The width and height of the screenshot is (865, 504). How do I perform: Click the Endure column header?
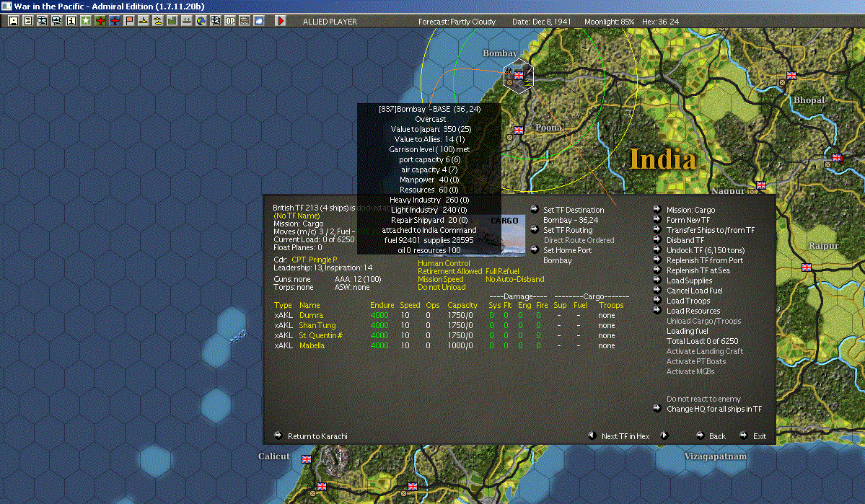pos(382,305)
